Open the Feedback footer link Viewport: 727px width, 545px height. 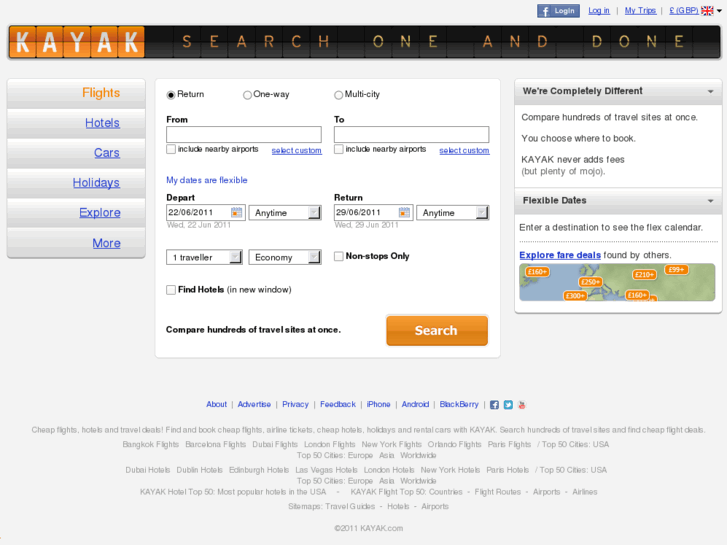coord(338,404)
